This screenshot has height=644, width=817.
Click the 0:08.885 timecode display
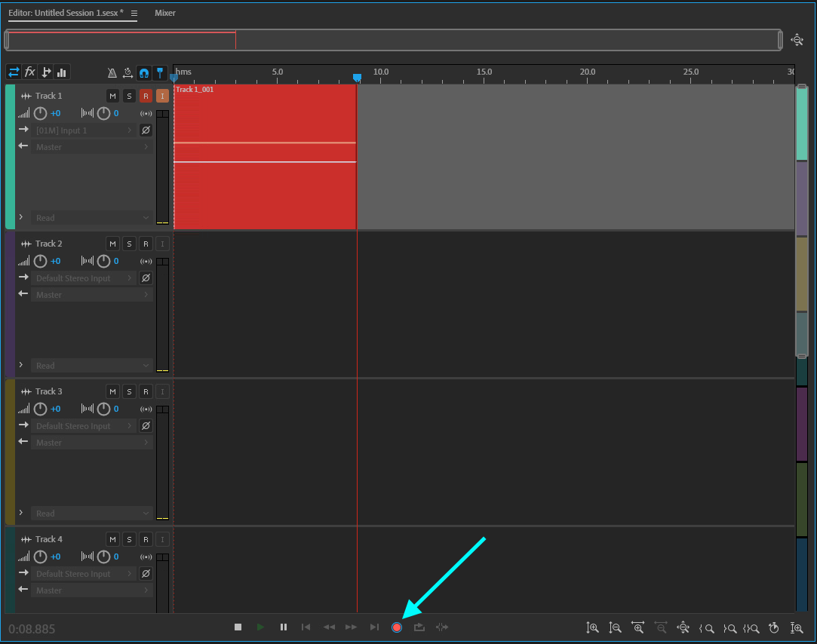point(32,629)
